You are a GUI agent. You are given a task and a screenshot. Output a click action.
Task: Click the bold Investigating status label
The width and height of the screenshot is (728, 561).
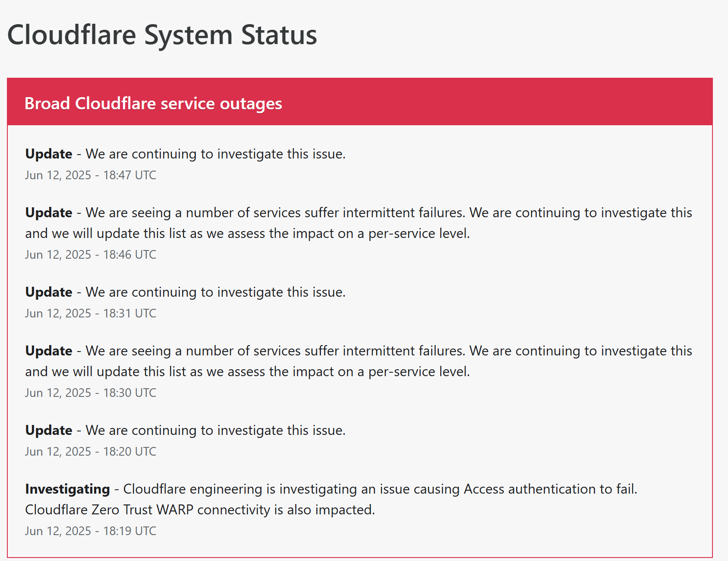click(68, 489)
